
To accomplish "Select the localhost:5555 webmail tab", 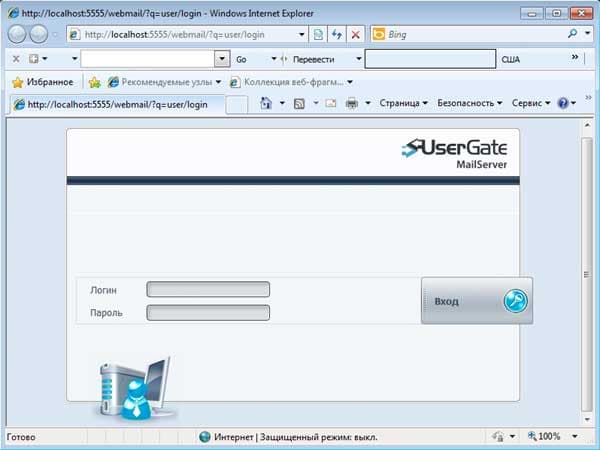I will pyautogui.click(x=117, y=104).
